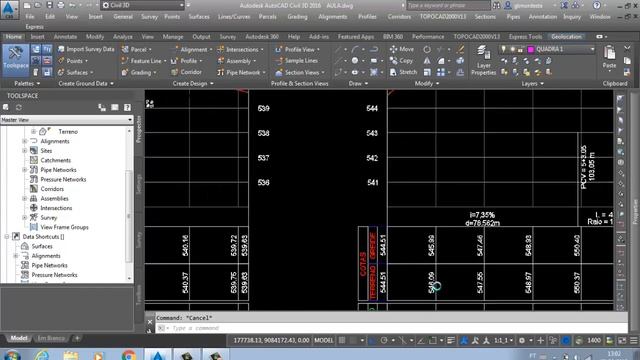
Task: Open the Toolspace help icon
Action: tap(127, 107)
